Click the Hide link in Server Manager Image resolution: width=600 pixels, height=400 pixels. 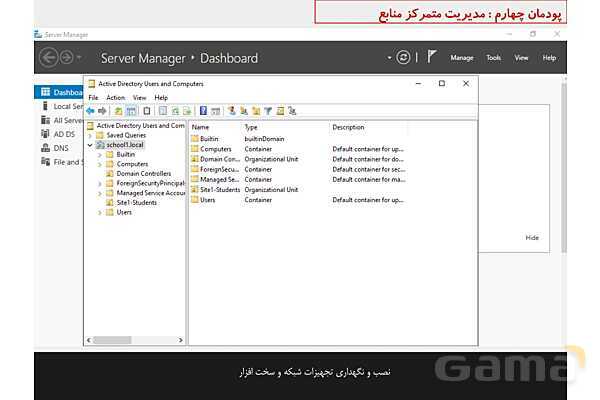pos(532,238)
